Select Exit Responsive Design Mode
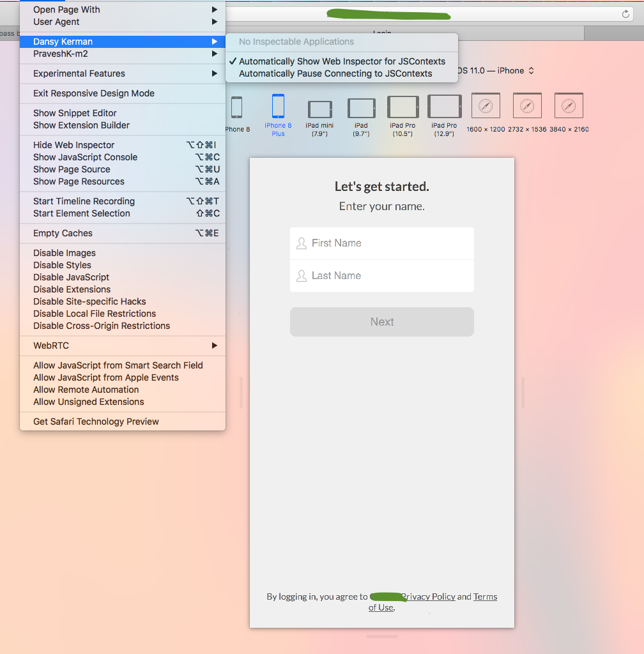This screenshot has width=644, height=654. pos(93,93)
